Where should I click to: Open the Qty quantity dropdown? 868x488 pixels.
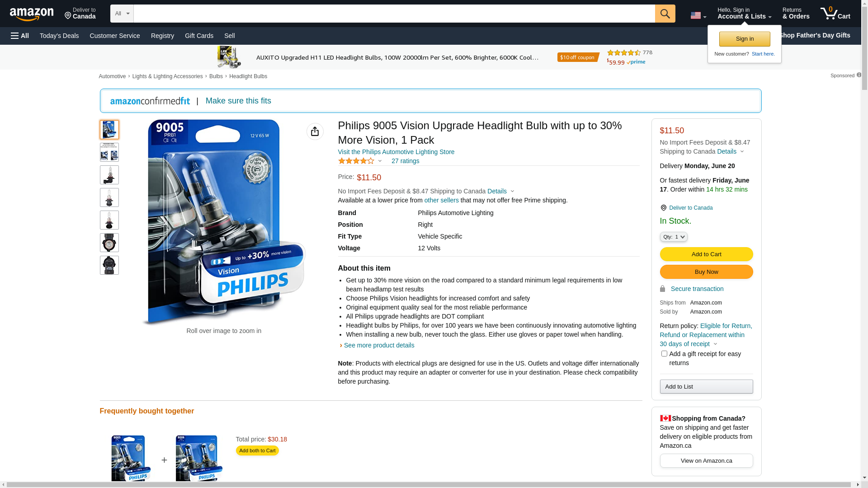tap(674, 237)
